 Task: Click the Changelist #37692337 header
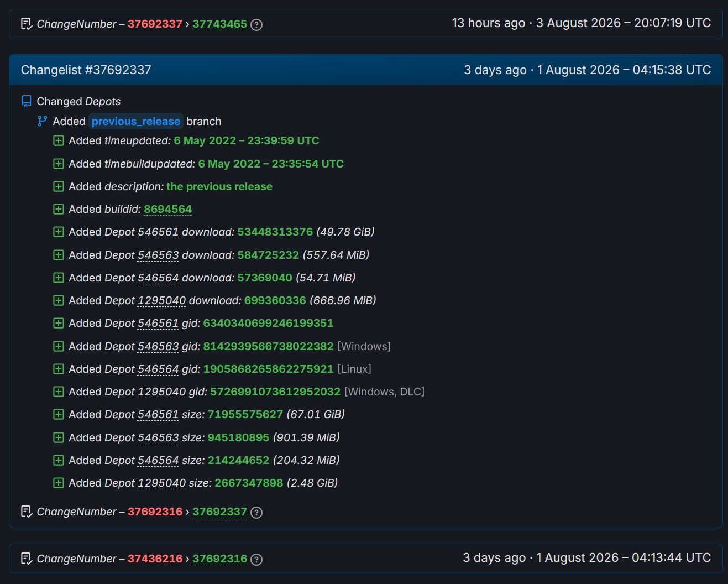[x=366, y=70]
